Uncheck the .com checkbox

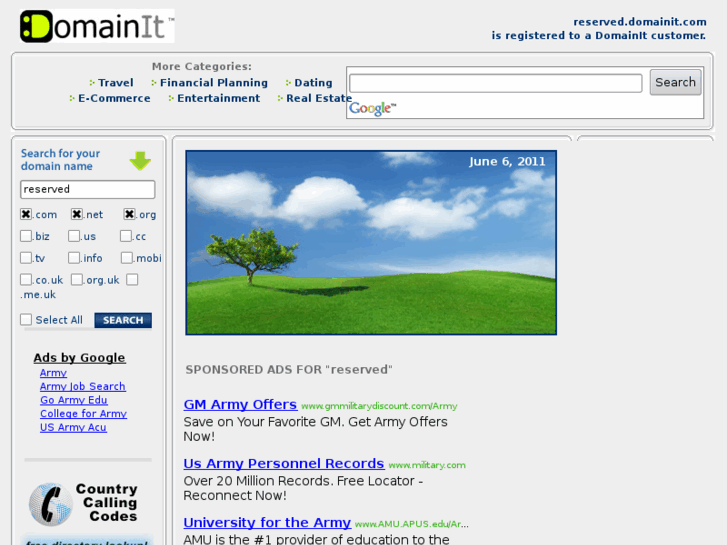26,214
